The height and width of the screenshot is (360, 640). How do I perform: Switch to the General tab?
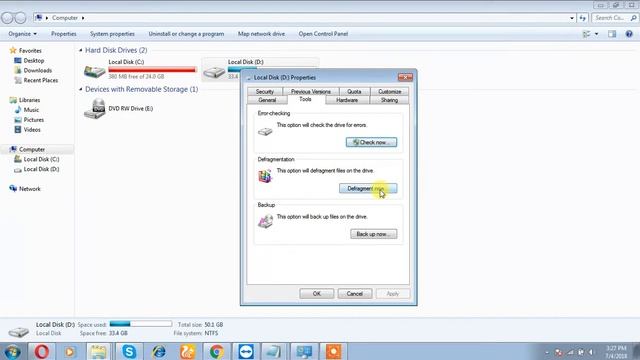tap(267, 100)
